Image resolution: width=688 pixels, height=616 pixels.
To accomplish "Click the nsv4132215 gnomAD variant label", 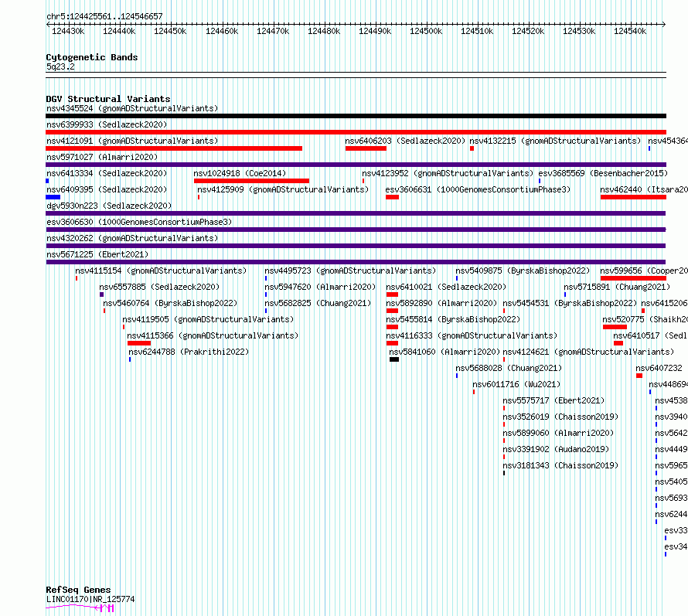I will (x=555, y=141).
